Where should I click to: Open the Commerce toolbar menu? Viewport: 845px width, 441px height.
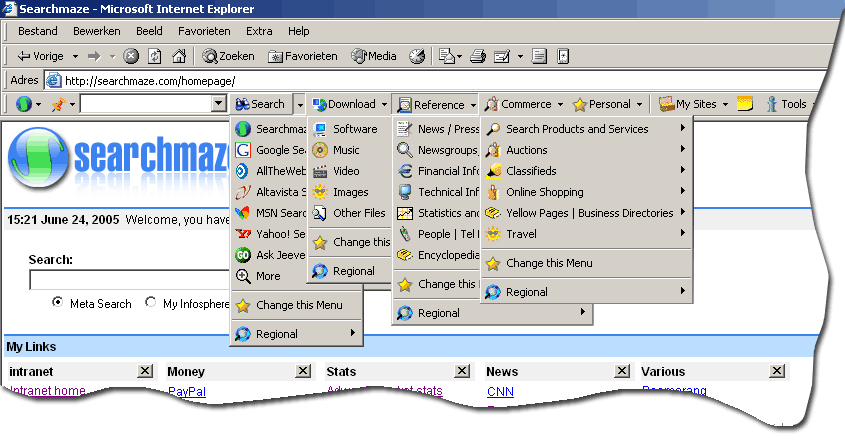pyautogui.click(x=518, y=104)
